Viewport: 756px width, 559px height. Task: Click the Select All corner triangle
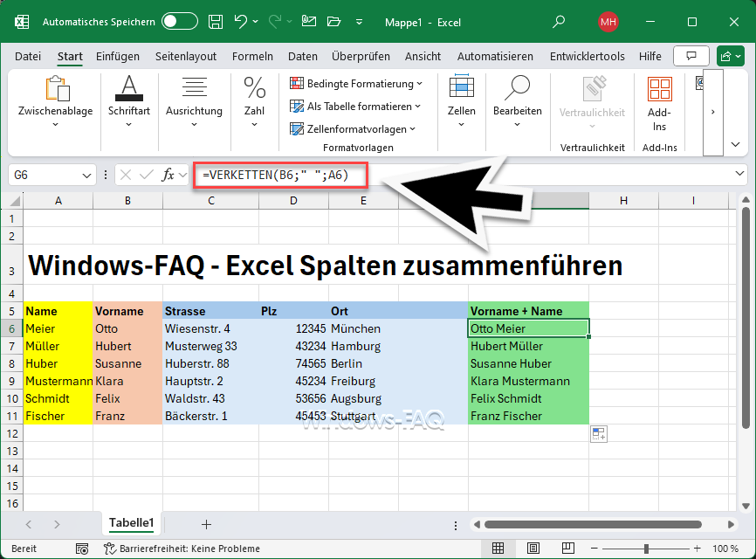(16, 201)
